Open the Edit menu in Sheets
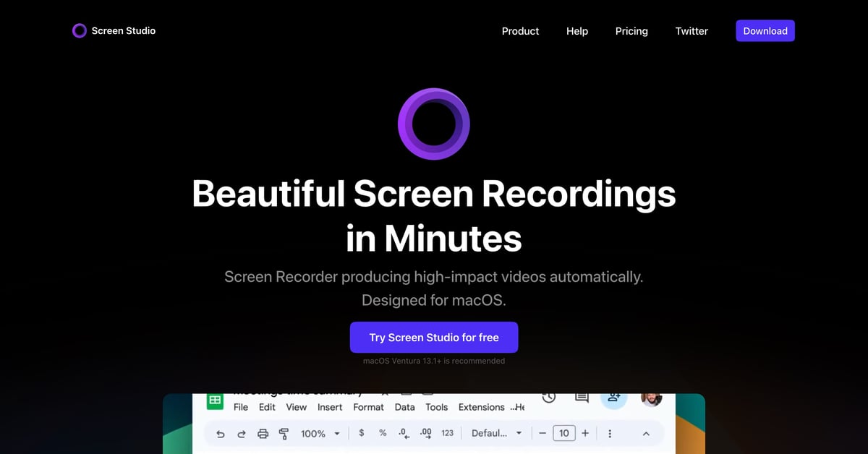The height and width of the screenshot is (454, 868). point(267,407)
